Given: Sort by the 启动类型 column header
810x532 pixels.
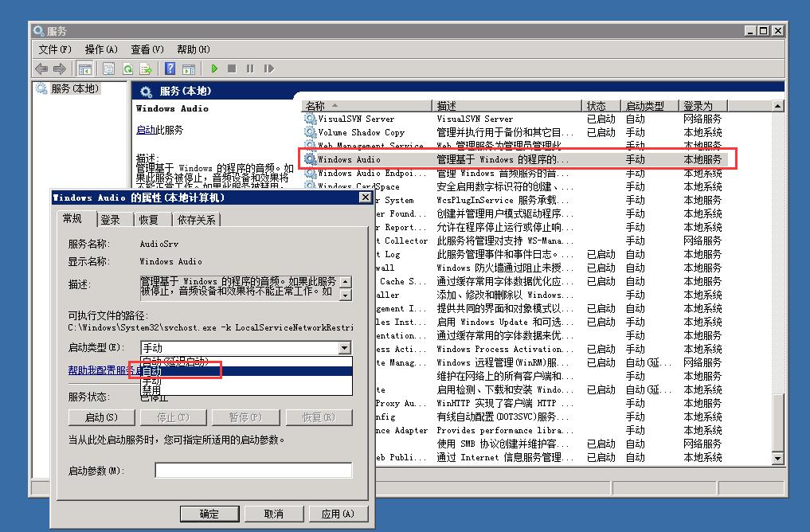Looking at the screenshot, I should (649, 106).
